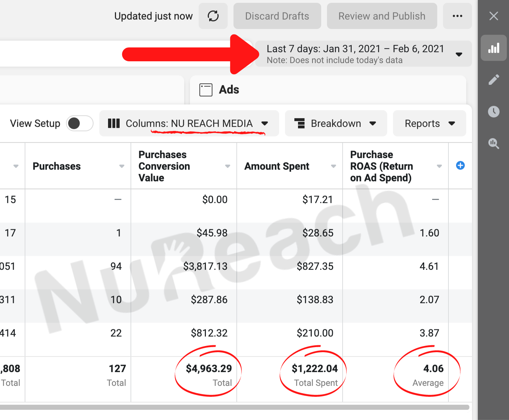Open the Columns: NU REACH MEDIA dropdown
Viewport: 509px width, 420px height.
click(x=189, y=123)
